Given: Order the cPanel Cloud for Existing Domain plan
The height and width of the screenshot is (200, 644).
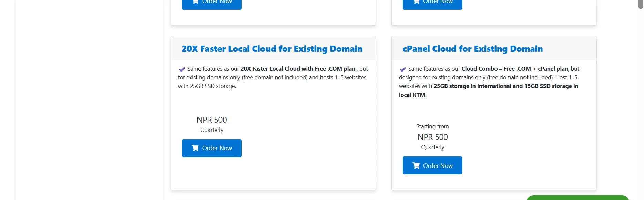Looking at the screenshot, I should pyautogui.click(x=432, y=165).
